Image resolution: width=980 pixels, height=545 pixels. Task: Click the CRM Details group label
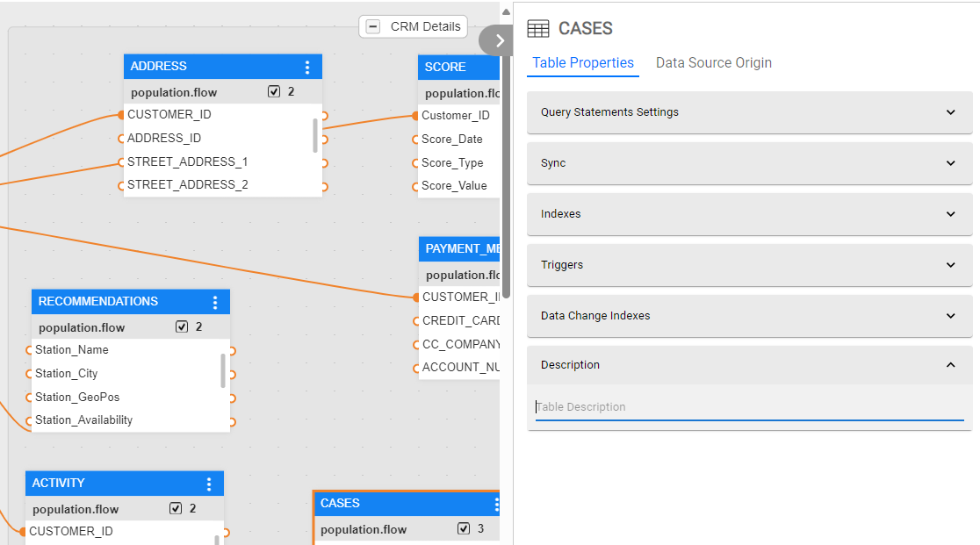coord(426,26)
